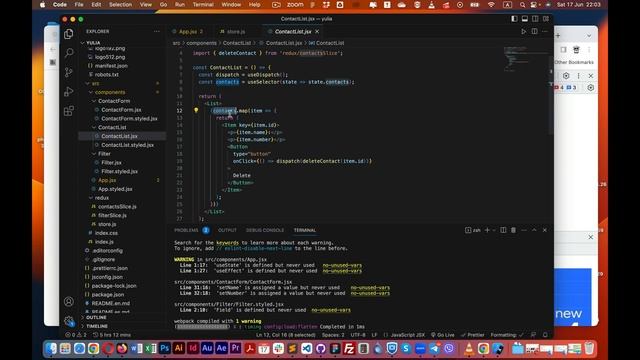The image size is (640, 360).
Task: Open Illustrator from the dock
Action: 179,348
